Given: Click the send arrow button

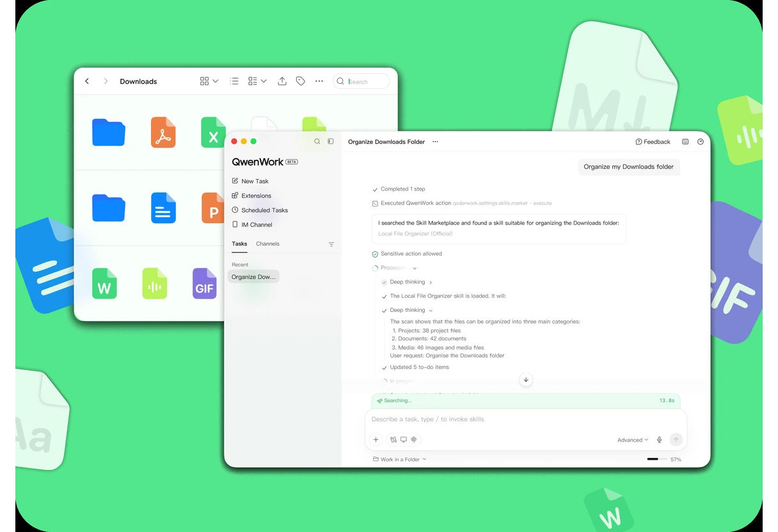Looking at the screenshot, I should (x=676, y=439).
